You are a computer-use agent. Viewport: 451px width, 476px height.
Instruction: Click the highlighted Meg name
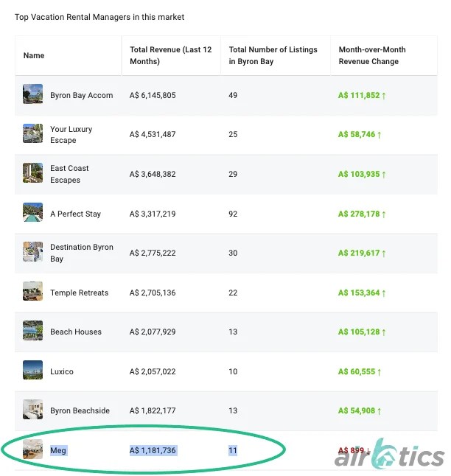pos(58,450)
